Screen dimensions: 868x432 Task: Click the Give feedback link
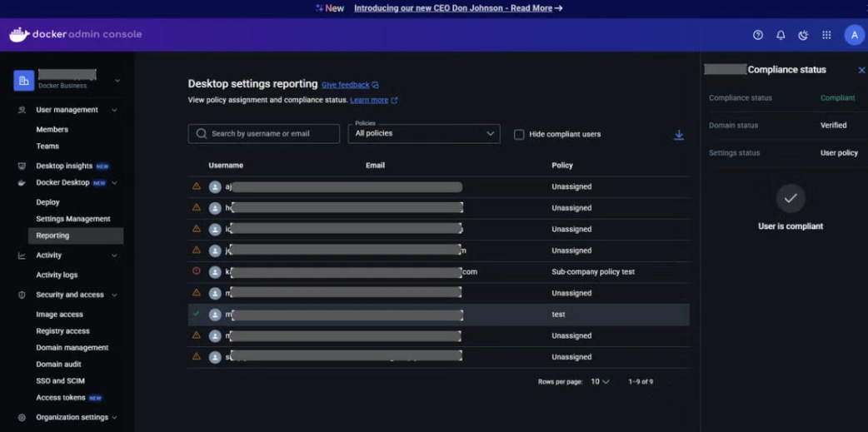click(x=346, y=85)
